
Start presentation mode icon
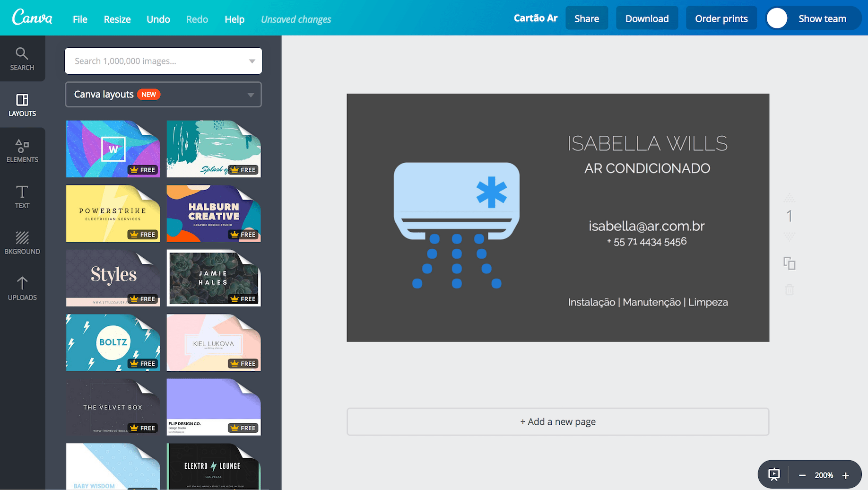point(774,474)
